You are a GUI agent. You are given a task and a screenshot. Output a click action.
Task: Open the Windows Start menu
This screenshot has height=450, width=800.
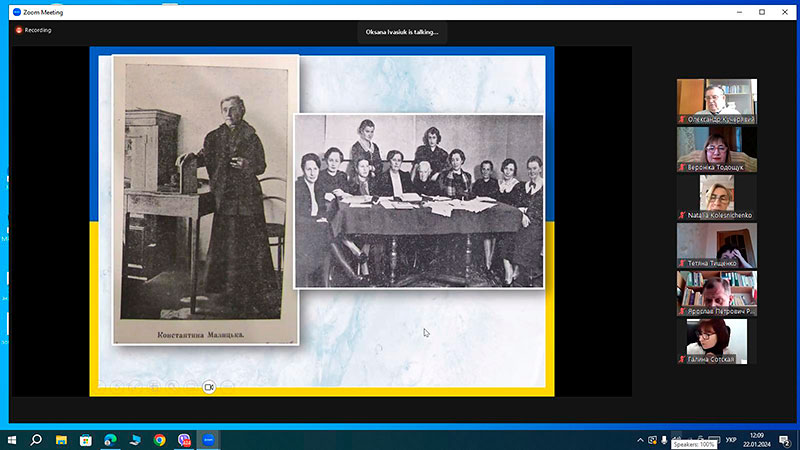coord(12,440)
